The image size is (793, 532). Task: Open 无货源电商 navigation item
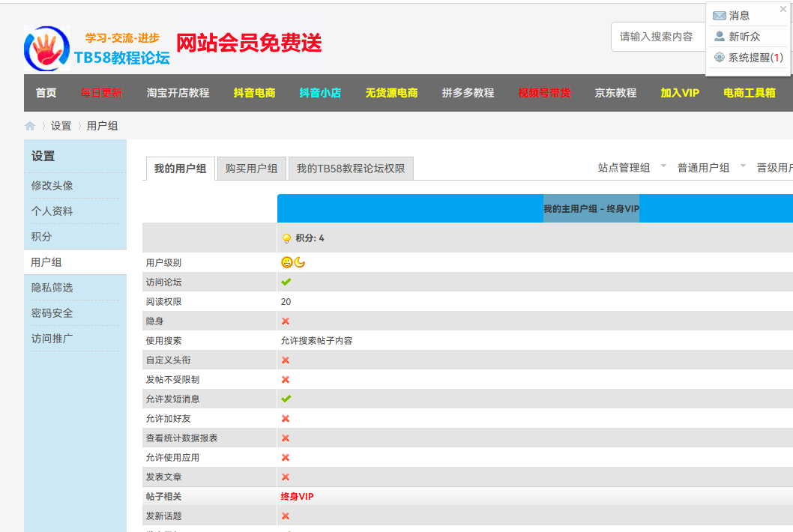pyautogui.click(x=391, y=93)
